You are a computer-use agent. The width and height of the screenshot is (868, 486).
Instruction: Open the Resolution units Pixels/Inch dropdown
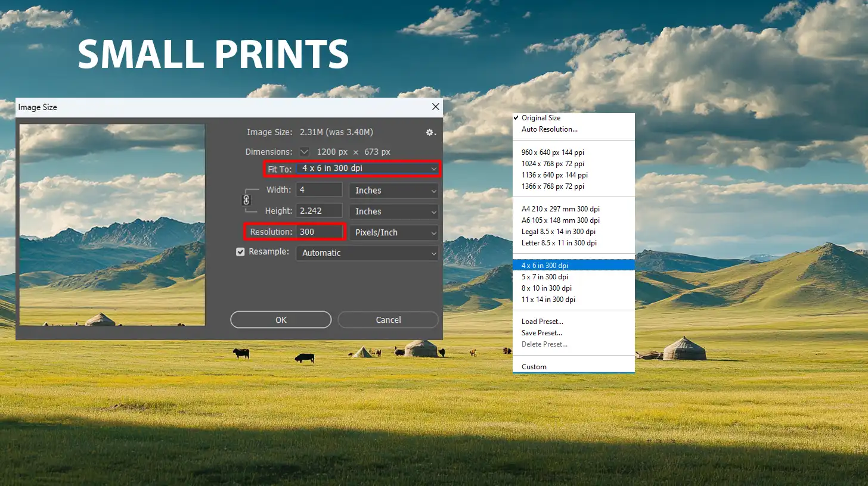pos(393,232)
